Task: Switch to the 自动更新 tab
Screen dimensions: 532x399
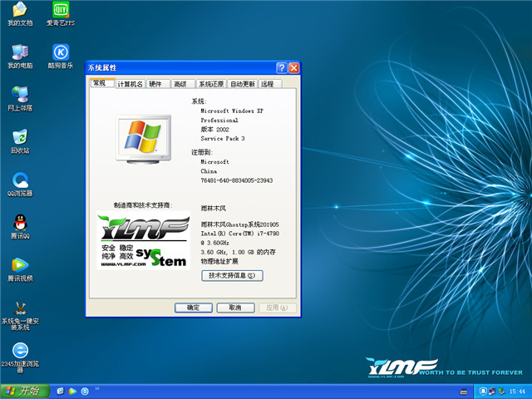Action: click(242, 84)
